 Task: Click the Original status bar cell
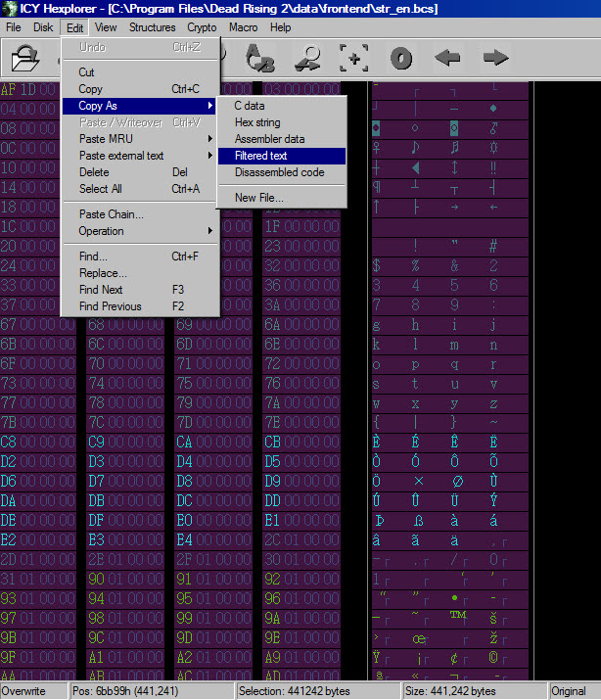[x=576, y=691]
